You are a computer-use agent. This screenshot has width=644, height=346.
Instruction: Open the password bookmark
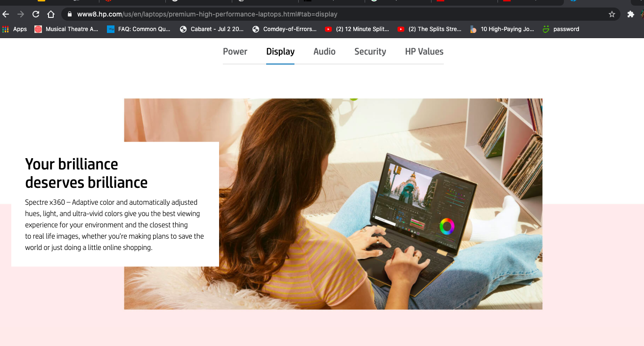(x=561, y=29)
